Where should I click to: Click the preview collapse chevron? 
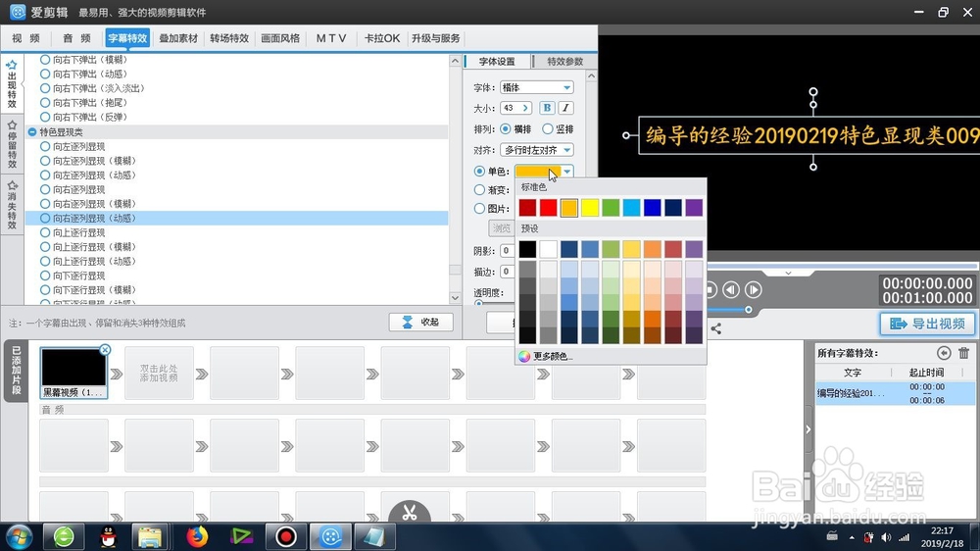tap(788, 274)
